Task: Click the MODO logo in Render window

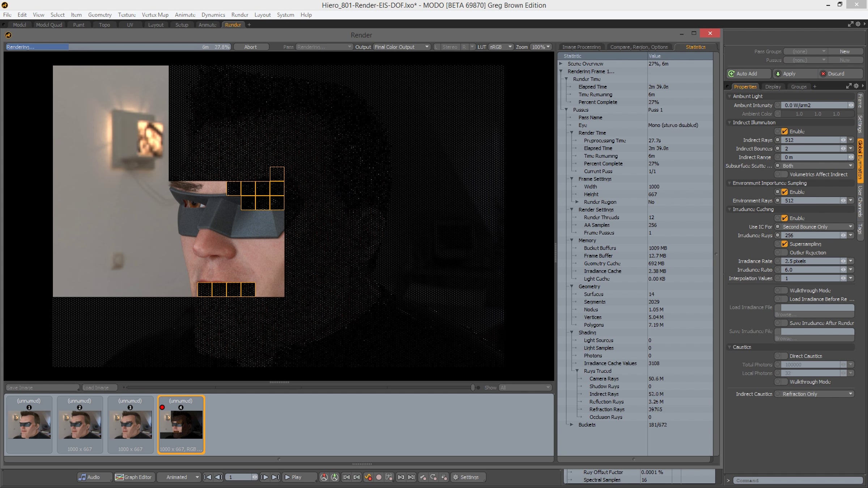Action: [8, 35]
